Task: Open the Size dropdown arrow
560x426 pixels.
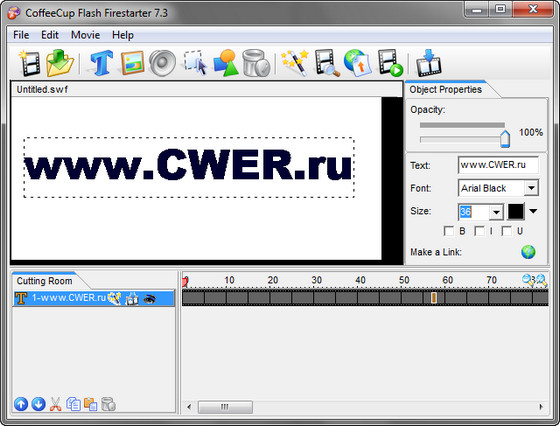Action: [496, 212]
